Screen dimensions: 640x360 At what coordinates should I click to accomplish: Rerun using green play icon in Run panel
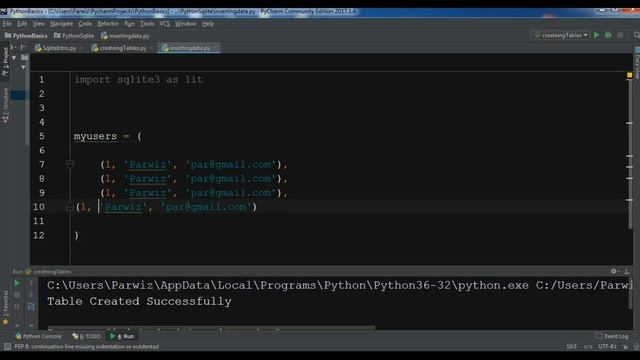pyautogui.click(x=17, y=283)
